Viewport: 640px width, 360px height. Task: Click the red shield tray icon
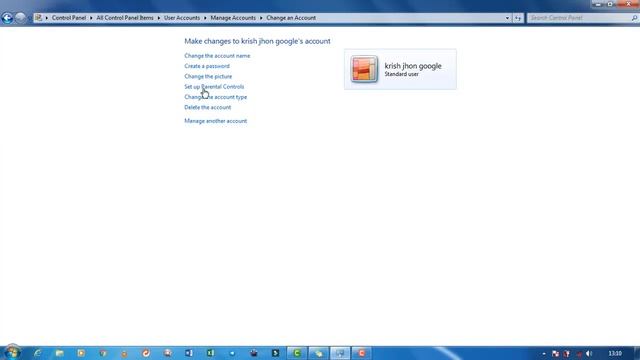(567, 353)
